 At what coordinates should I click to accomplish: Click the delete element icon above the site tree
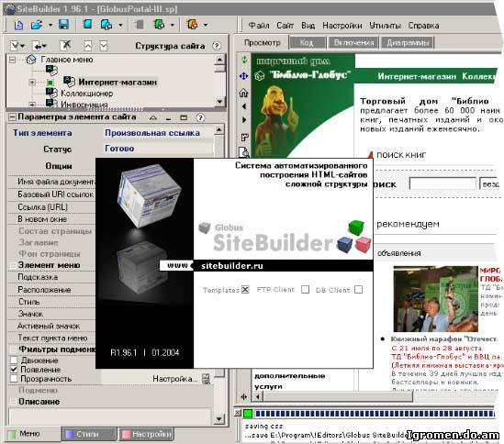(65, 45)
